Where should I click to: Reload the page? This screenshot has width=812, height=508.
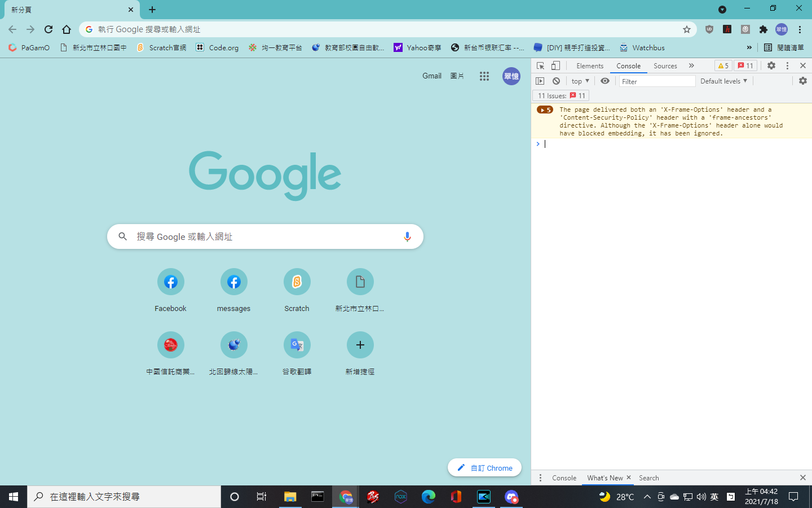click(48, 29)
